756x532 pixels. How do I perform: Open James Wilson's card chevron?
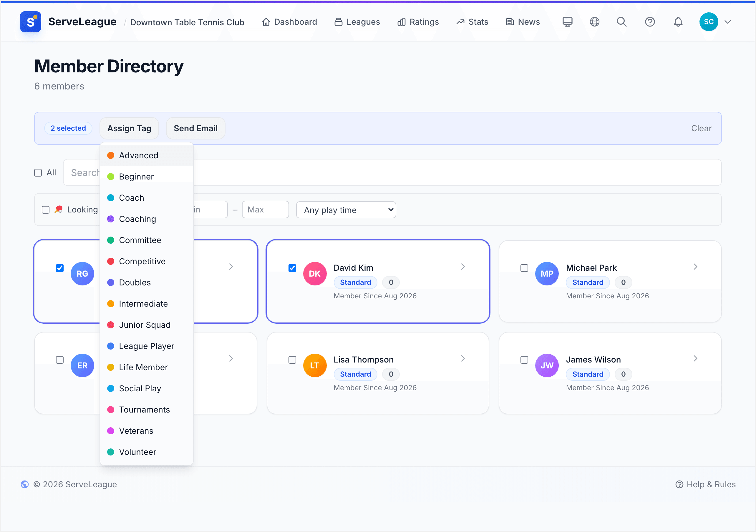695,358
